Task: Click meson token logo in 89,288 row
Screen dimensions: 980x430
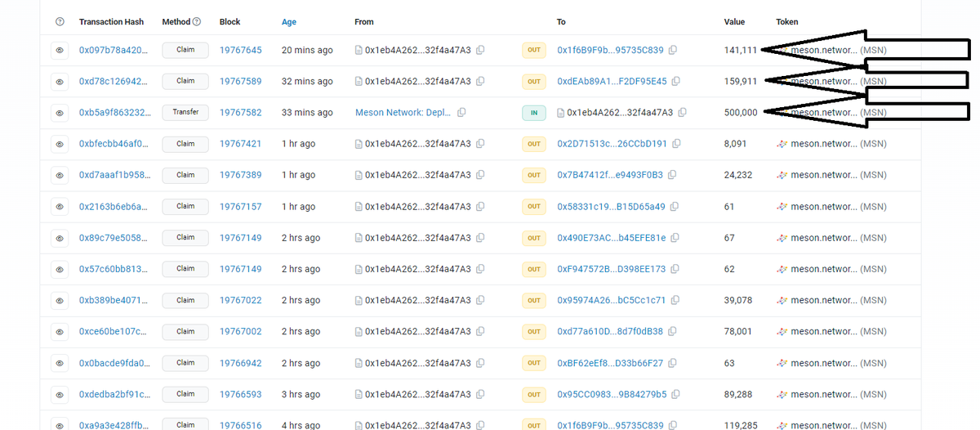Action: (x=782, y=394)
